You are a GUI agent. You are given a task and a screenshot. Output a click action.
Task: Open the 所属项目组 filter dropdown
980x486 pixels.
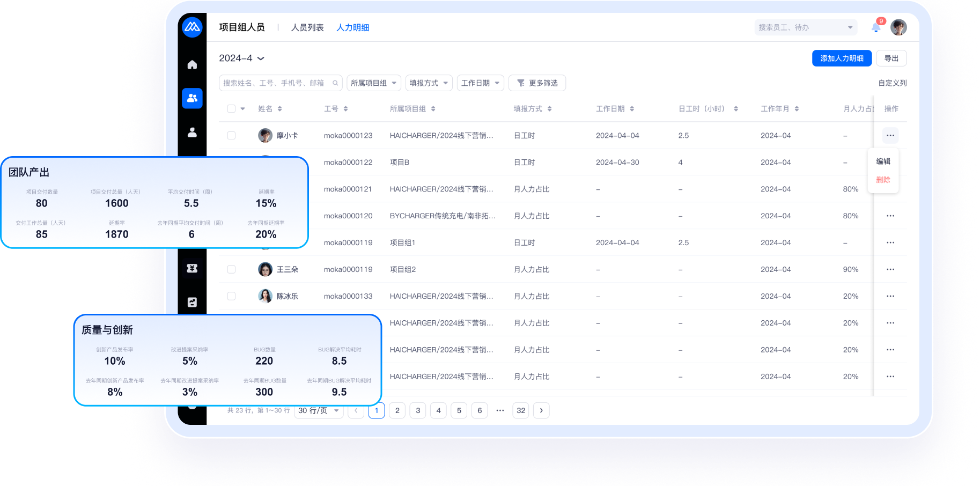pos(373,83)
